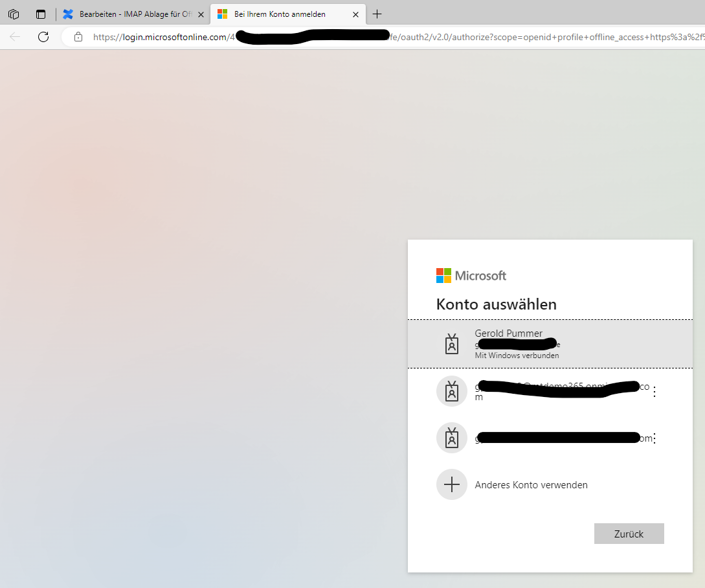Select Anderes Konto verwenden

tap(531, 484)
